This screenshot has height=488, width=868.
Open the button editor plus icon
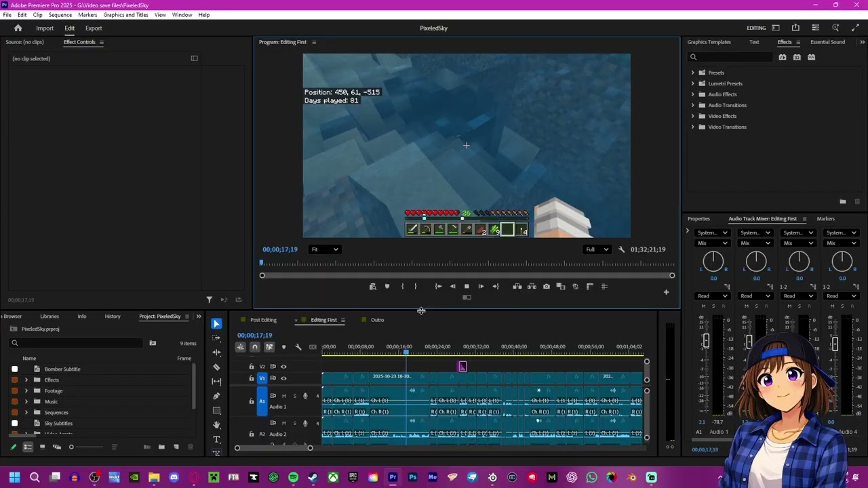pyautogui.click(x=666, y=292)
